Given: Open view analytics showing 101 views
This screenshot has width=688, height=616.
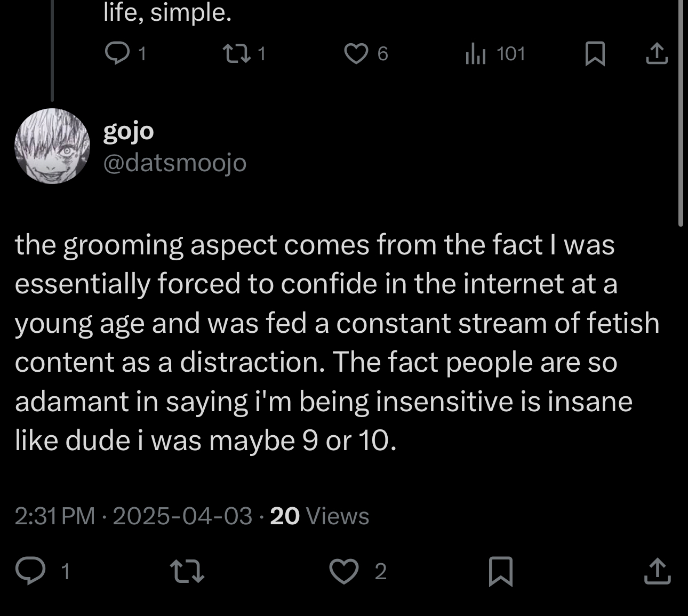Looking at the screenshot, I should click(x=475, y=53).
